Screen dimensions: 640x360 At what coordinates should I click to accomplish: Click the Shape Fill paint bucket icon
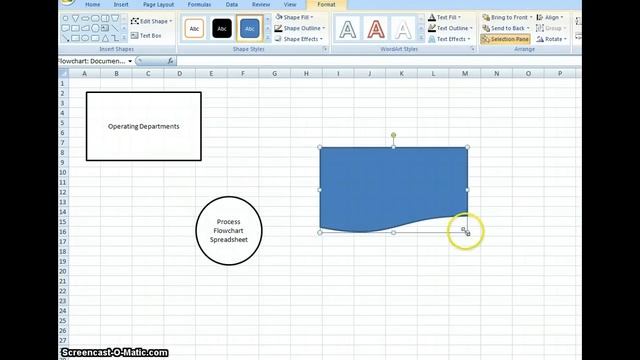tap(279, 17)
